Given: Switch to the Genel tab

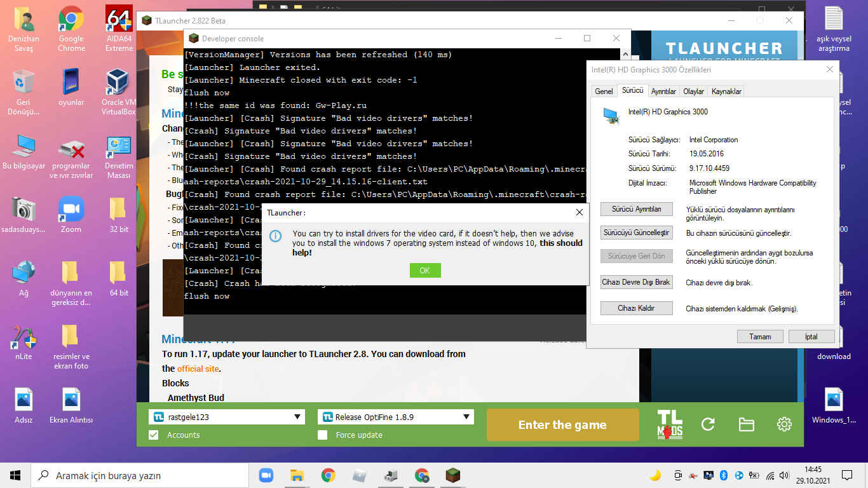Looking at the screenshot, I should 604,91.
